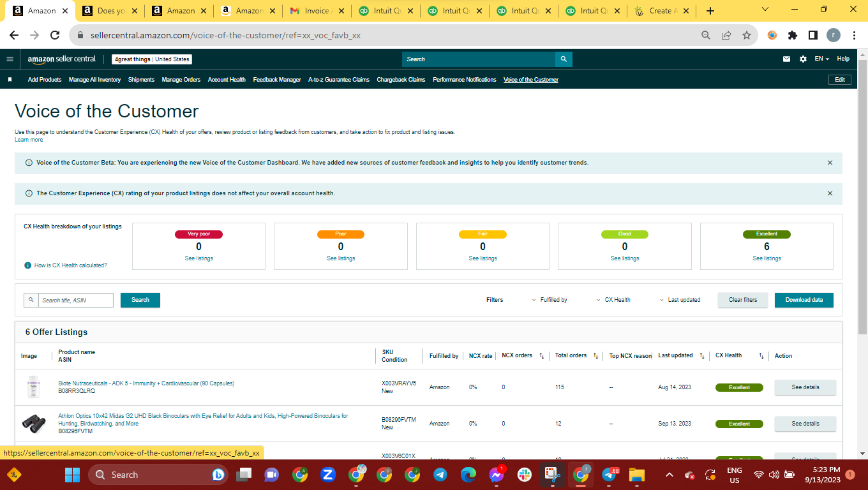
Task: Go to Manage Orders
Action: (x=181, y=80)
